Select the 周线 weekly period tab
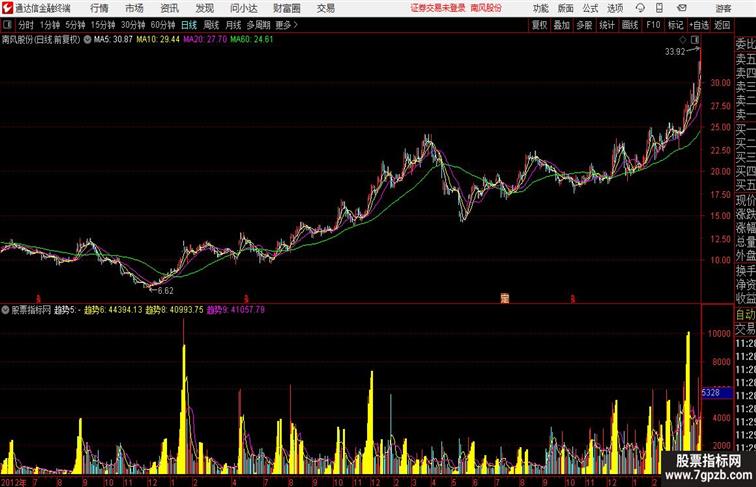Image resolution: width=756 pixels, height=487 pixels. point(211,25)
